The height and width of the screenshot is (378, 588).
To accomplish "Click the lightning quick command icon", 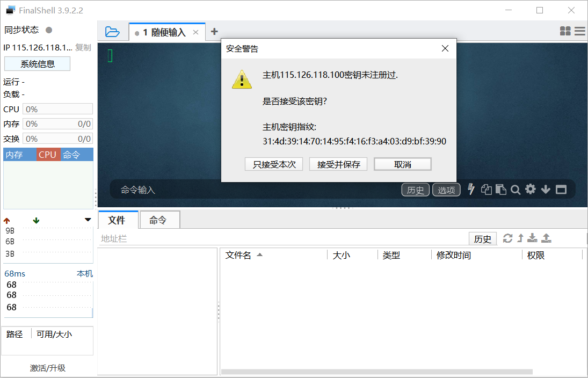I will (x=471, y=189).
